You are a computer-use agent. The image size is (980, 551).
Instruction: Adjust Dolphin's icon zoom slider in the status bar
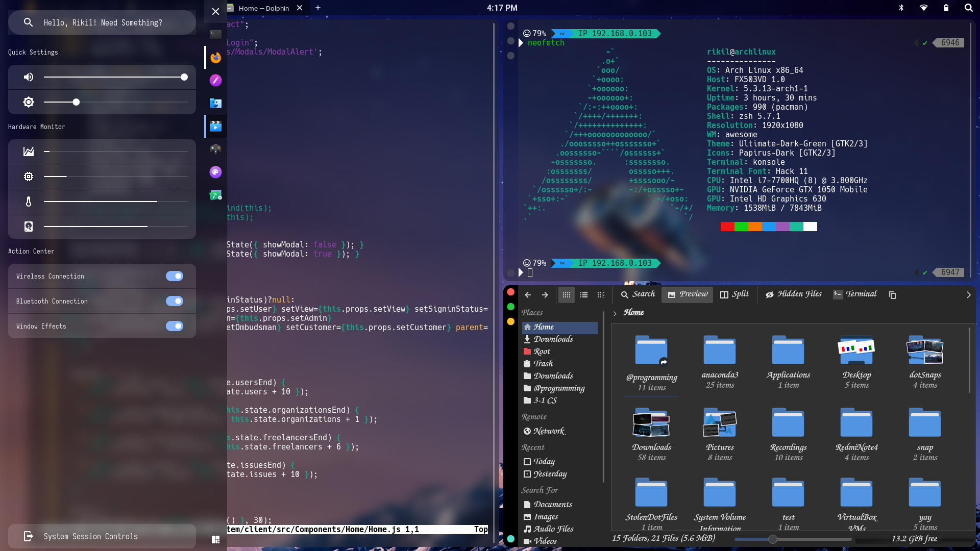[793, 539]
